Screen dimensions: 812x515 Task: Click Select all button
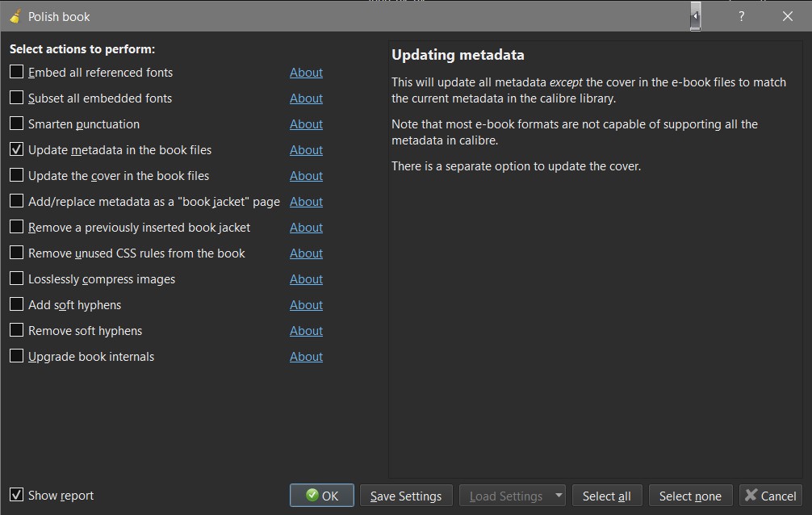(606, 496)
